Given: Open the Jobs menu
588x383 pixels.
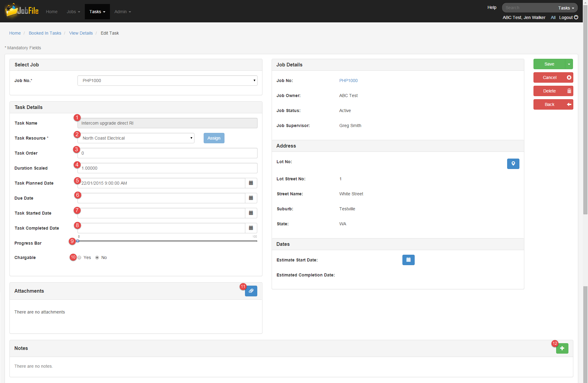Looking at the screenshot, I should click(x=73, y=12).
